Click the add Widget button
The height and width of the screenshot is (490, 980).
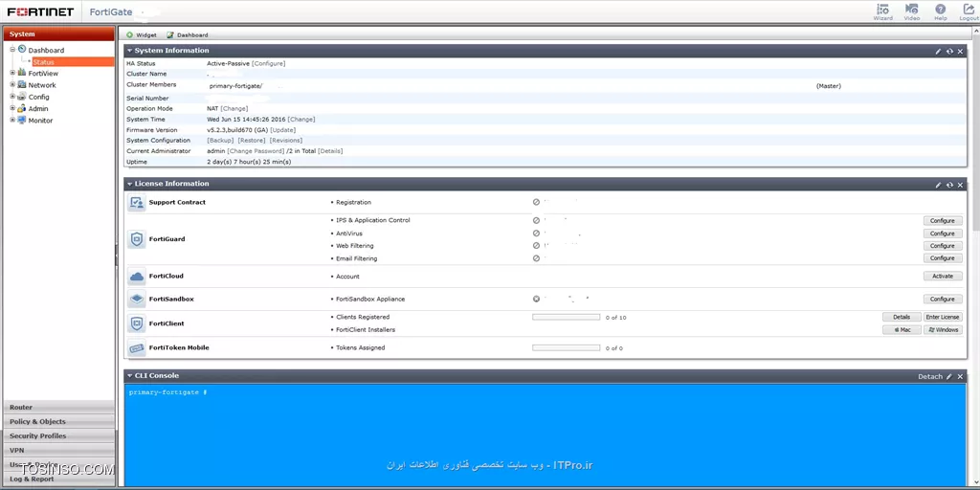[x=142, y=35]
